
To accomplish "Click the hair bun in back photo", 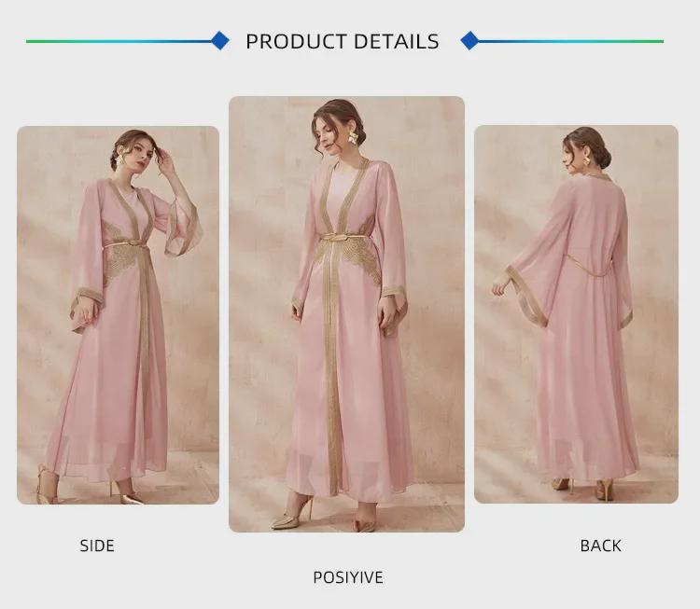I will click(x=604, y=158).
